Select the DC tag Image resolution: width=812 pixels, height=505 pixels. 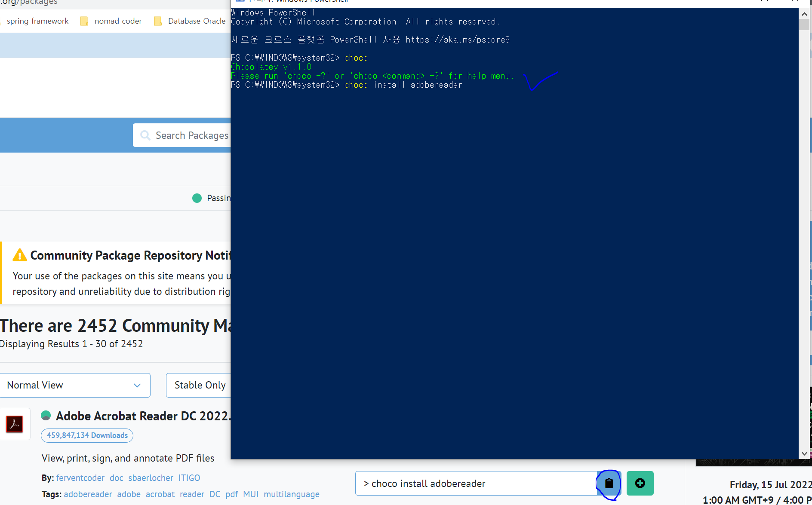coord(215,494)
